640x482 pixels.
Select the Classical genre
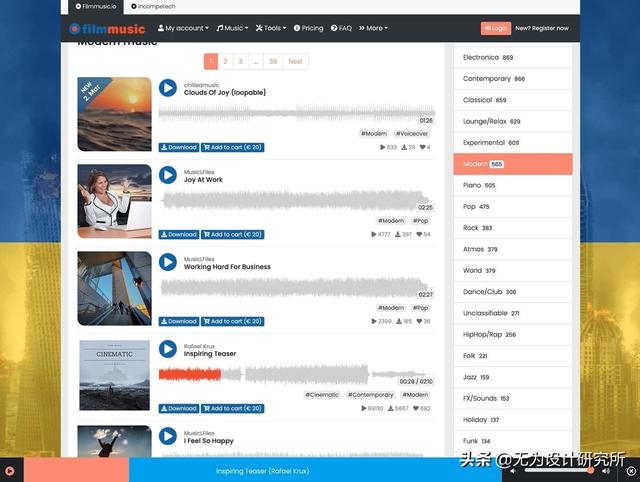[x=513, y=100]
